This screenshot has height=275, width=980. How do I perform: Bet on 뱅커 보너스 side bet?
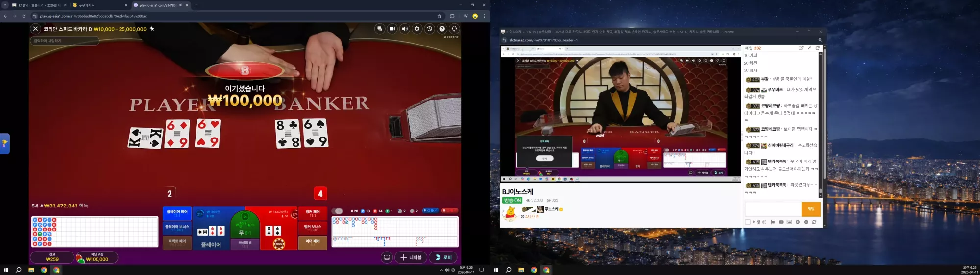click(x=313, y=228)
